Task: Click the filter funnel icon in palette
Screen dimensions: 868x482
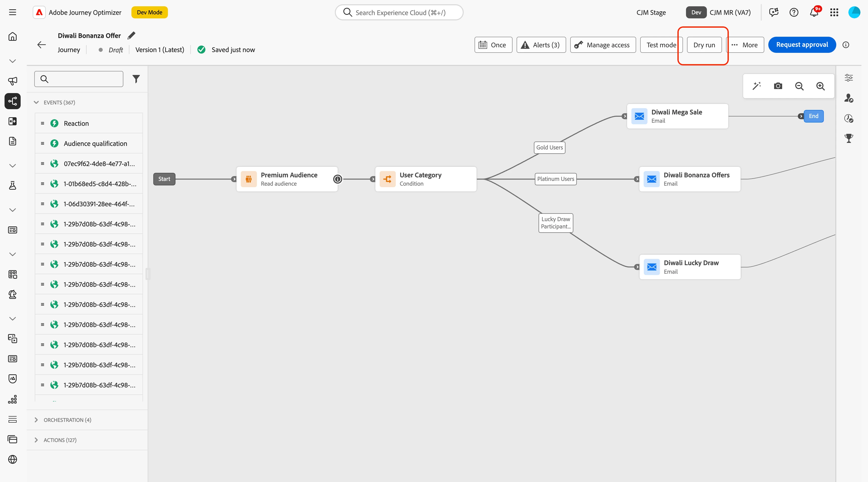Action: [136, 79]
